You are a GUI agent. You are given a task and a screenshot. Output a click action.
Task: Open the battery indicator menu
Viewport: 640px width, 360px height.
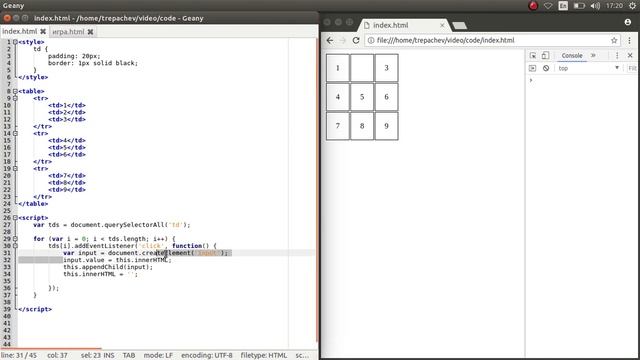click(x=579, y=6)
